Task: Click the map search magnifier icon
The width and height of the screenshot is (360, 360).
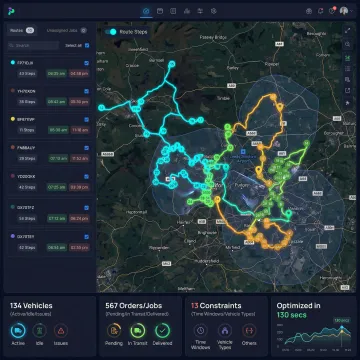Action: (x=348, y=44)
